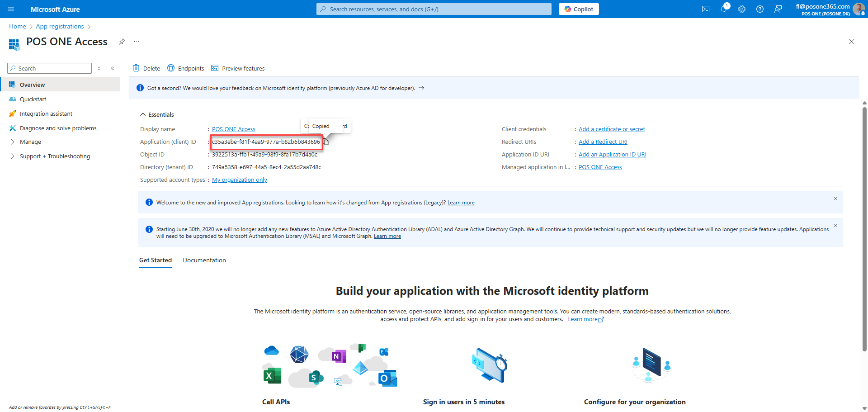Image resolution: width=868 pixels, height=412 pixels.
Task: Open the Cloud Shell icon
Action: pos(705,9)
